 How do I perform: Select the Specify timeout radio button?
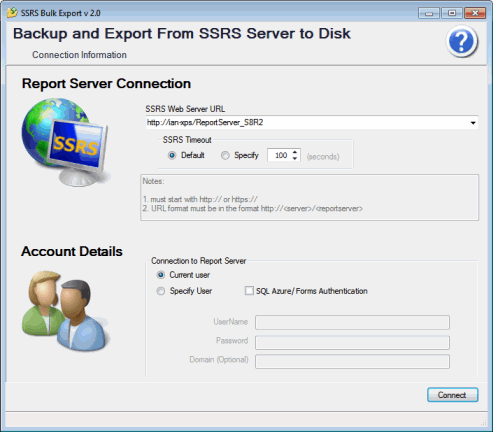(225, 155)
